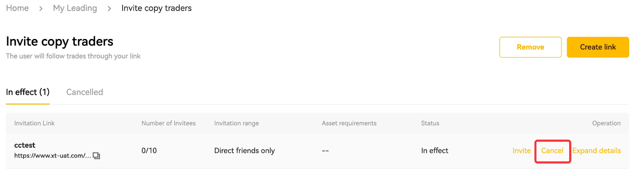Click the Direct friends only cell

244,151
